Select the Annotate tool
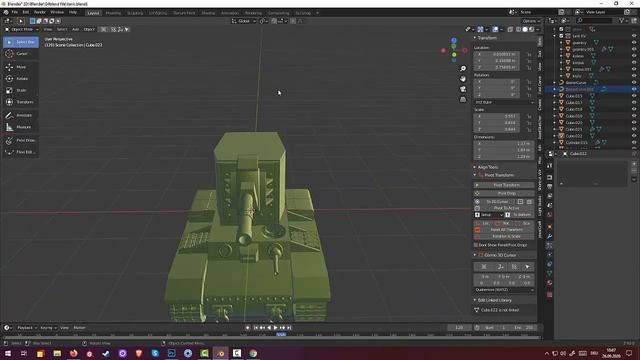The width and height of the screenshot is (640, 360). click(21, 116)
